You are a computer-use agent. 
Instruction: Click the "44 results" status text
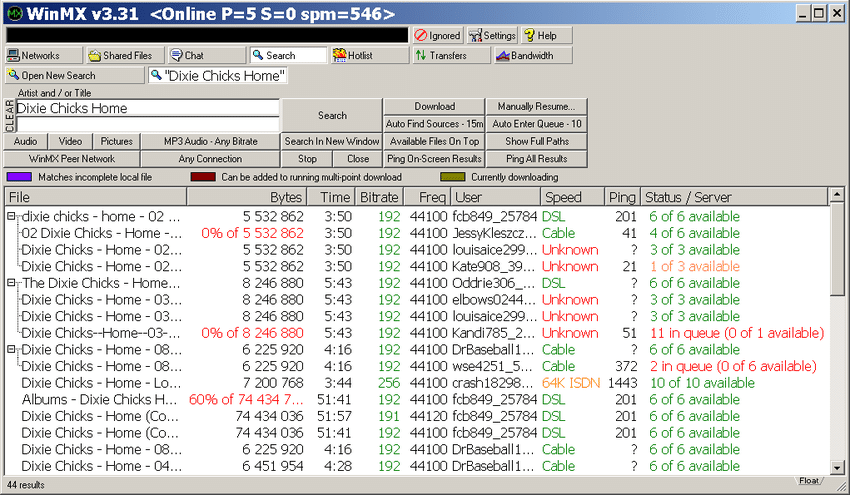pos(25,485)
